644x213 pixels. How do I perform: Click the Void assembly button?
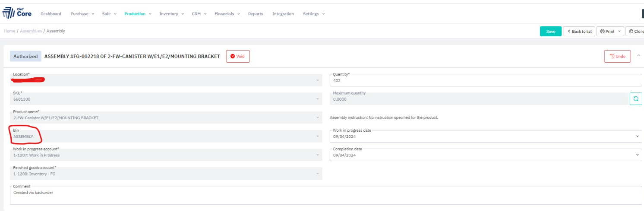point(238,56)
